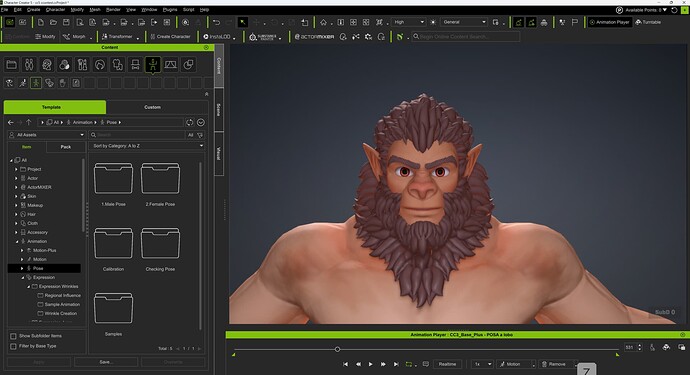
Task: Activate the Select arrow tool
Action: (x=242, y=22)
